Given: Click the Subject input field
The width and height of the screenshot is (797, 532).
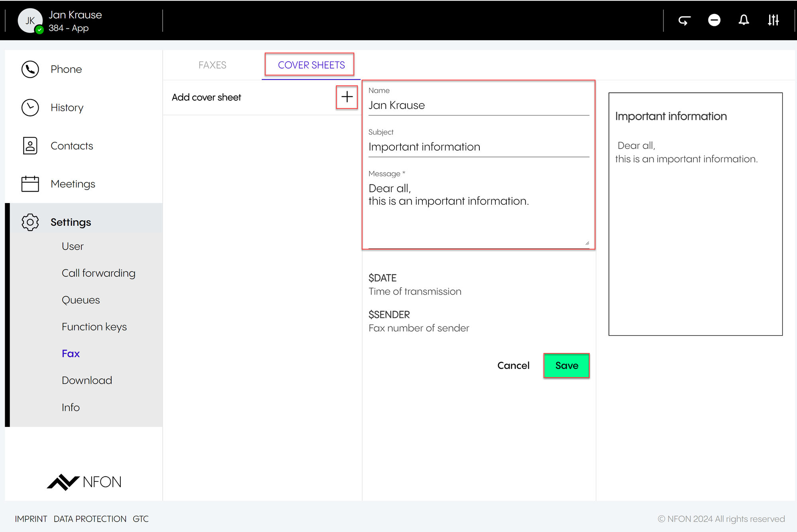Looking at the screenshot, I should 478,147.
